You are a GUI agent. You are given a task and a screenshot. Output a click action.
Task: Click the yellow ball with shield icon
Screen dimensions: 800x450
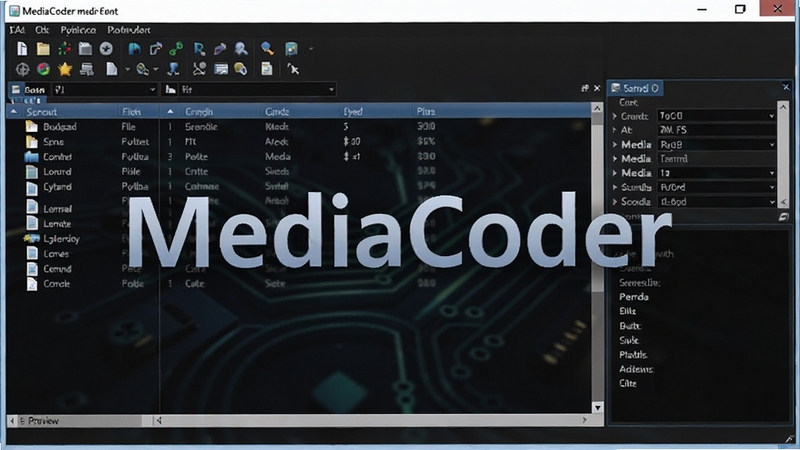click(241, 69)
